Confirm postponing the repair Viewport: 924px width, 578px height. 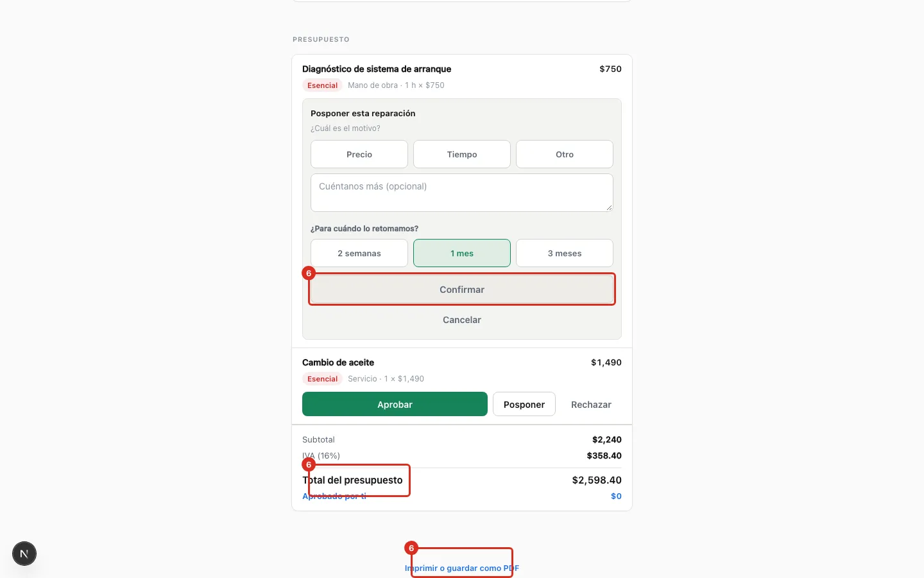[x=462, y=290]
